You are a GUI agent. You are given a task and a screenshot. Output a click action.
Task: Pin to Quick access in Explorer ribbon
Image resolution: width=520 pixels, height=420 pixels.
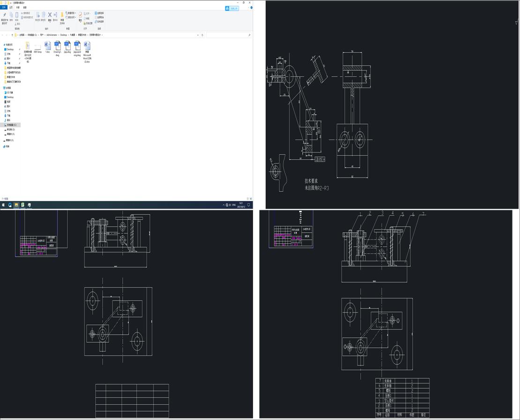pos(4,18)
